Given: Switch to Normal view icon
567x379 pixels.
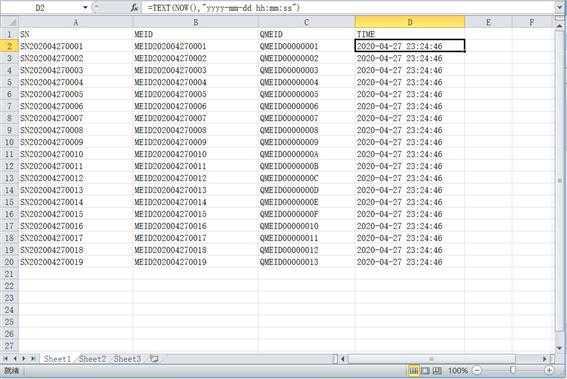Looking at the screenshot, I should (413, 370).
